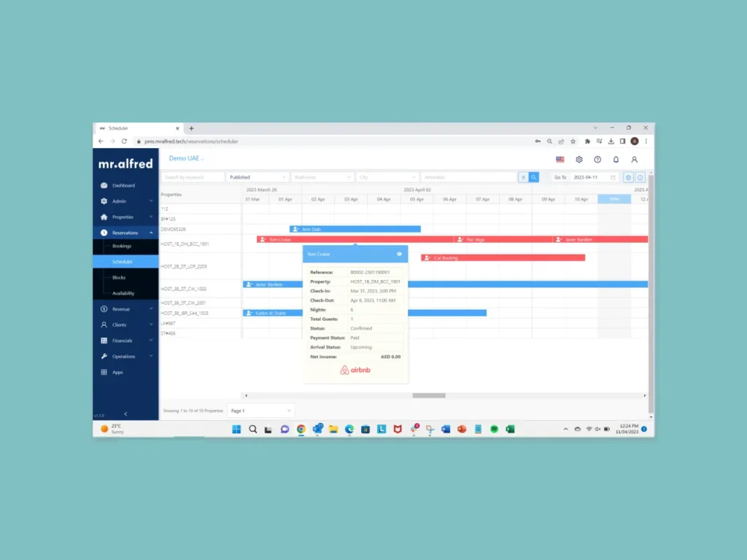Collapse the sidebar with the left arrow
The height and width of the screenshot is (560, 747).
pyautogui.click(x=125, y=414)
